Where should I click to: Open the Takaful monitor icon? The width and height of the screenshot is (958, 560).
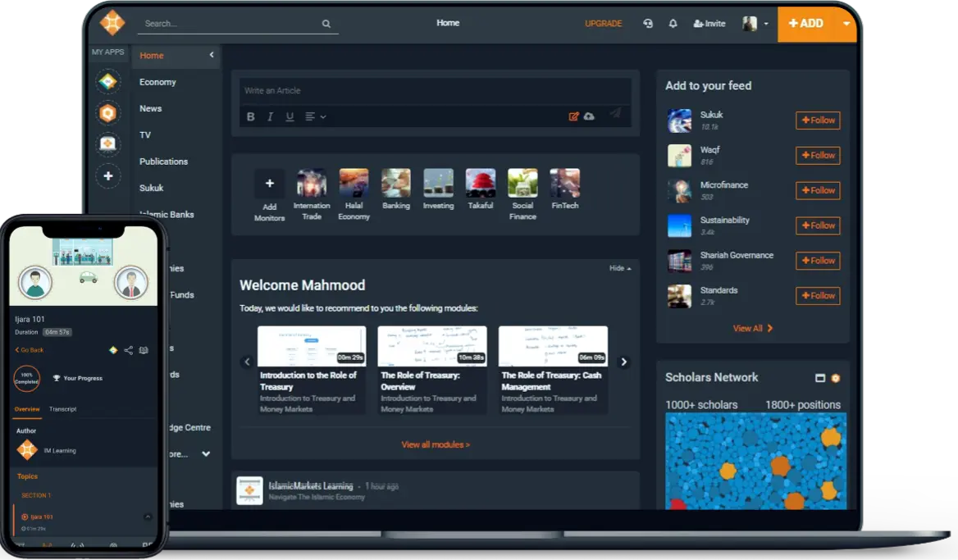[481, 184]
